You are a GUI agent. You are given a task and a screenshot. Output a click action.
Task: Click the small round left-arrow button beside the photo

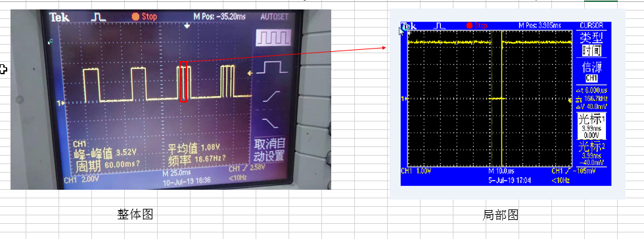pyautogui.click(x=20, y=99)
